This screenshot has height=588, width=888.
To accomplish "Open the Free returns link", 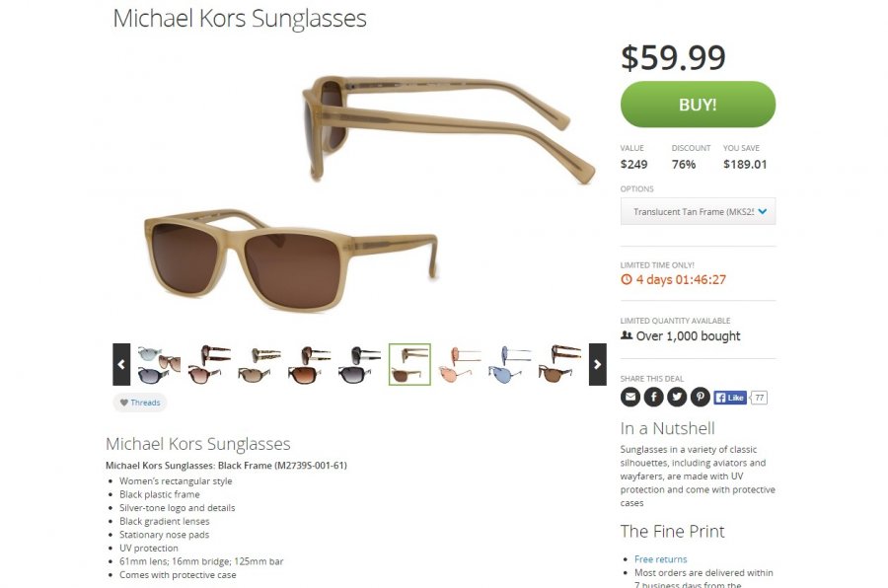I will (x=660, y=559).
